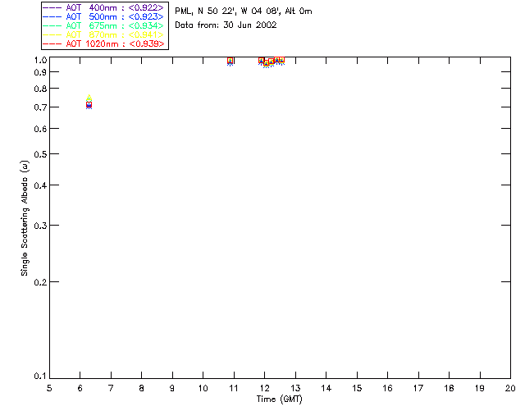Image resolution: width=525 pixels, height=420 pixels.
Task: Click the x-axis tick label 5
Action: click(x=49, y=388)
